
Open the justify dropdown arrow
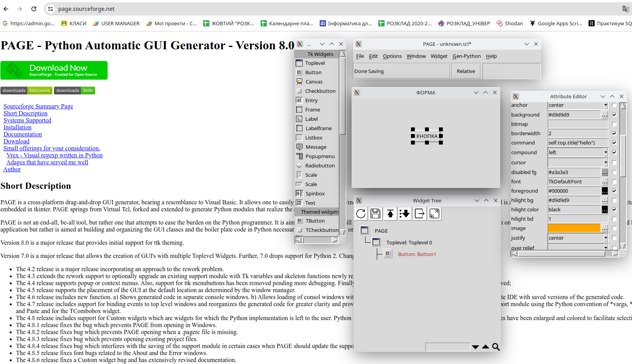[605, 238]
